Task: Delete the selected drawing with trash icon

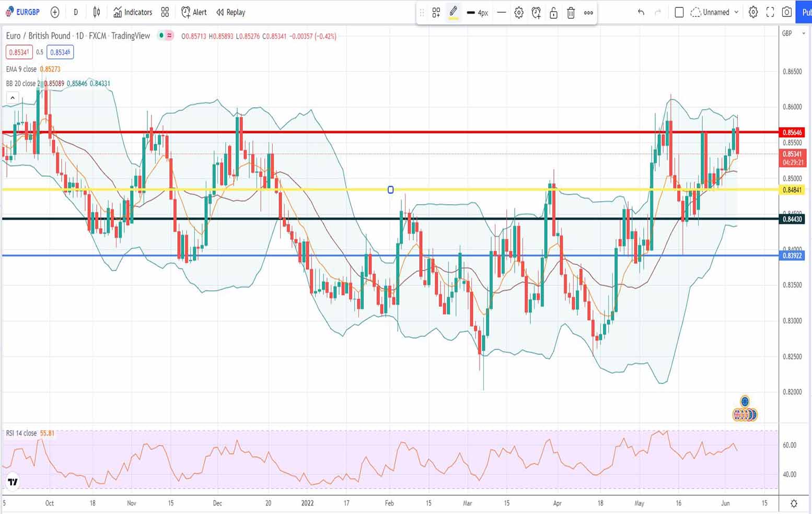Action: pos(571,13)
